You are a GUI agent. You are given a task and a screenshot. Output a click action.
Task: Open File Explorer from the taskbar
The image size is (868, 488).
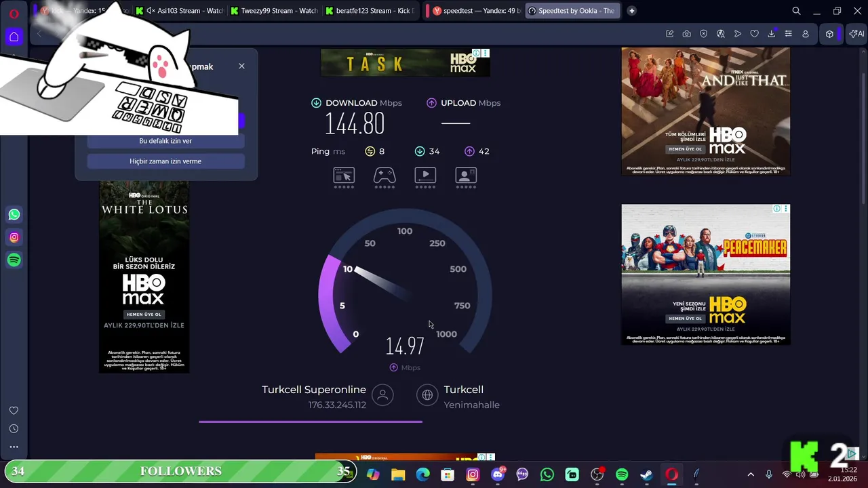398,475
